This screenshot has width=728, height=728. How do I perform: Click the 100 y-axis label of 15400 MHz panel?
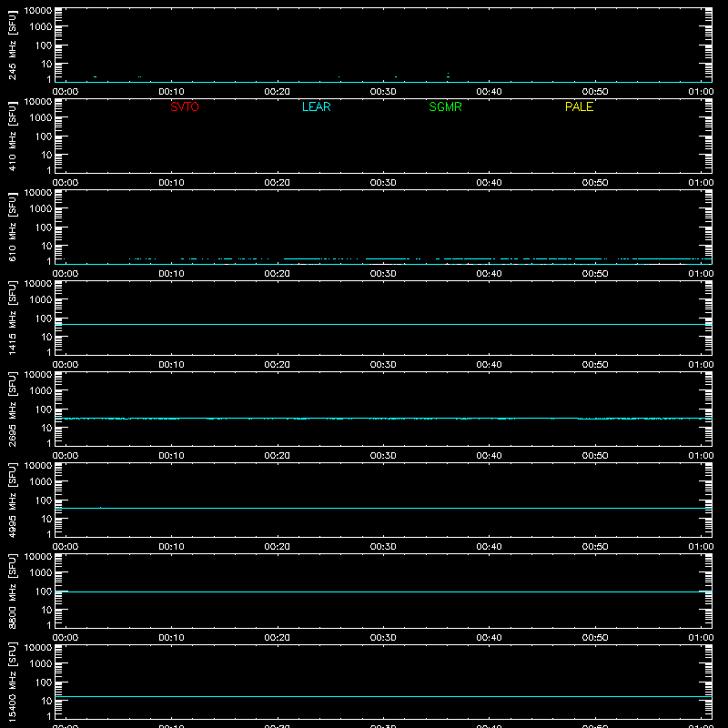[44, 682]
